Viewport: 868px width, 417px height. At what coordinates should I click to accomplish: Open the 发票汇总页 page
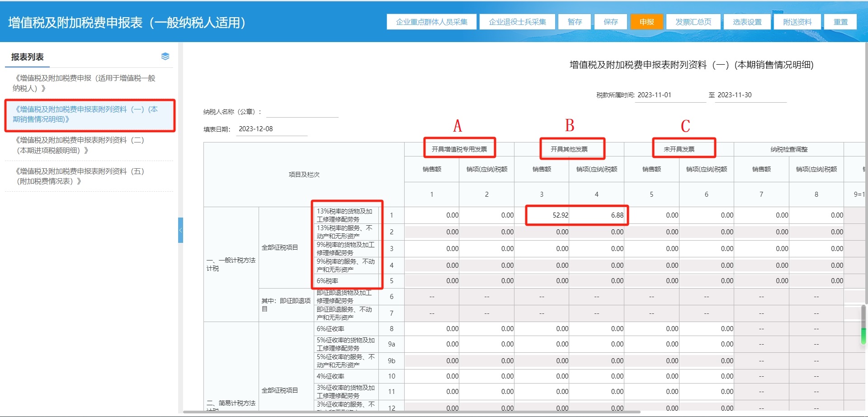(x=693, y=22)
